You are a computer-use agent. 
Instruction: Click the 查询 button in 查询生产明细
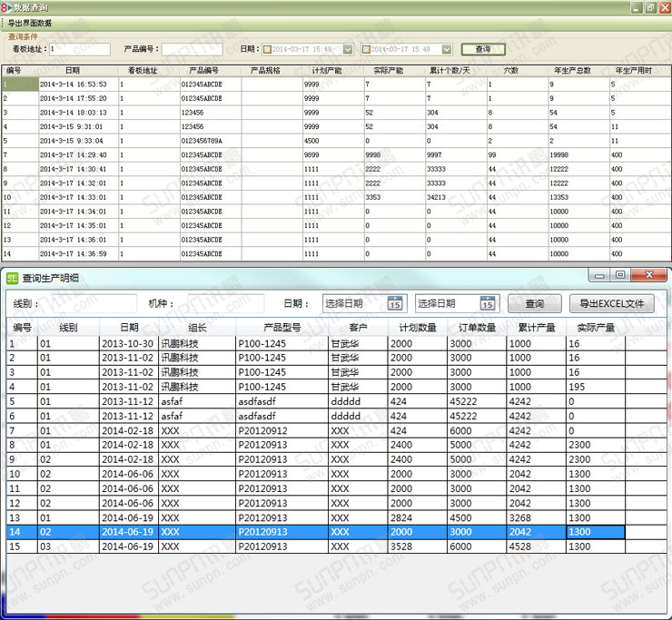pos(534,303)
